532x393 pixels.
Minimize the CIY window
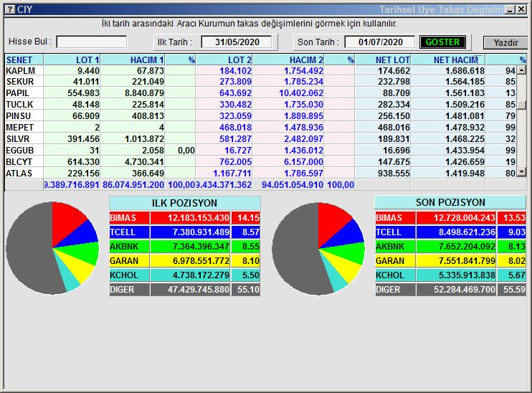point(510,10)
